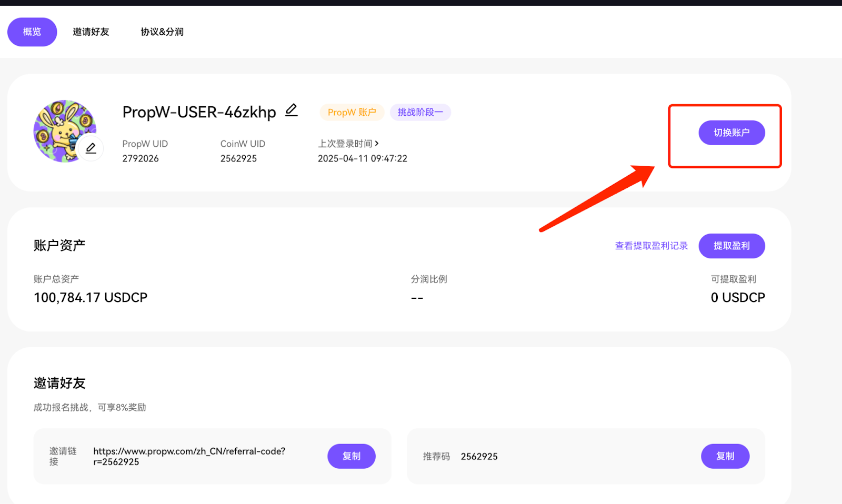Open the 查看提取盈利记录 link
Viewport: 842px width, 504px height.
coord(651,246)
